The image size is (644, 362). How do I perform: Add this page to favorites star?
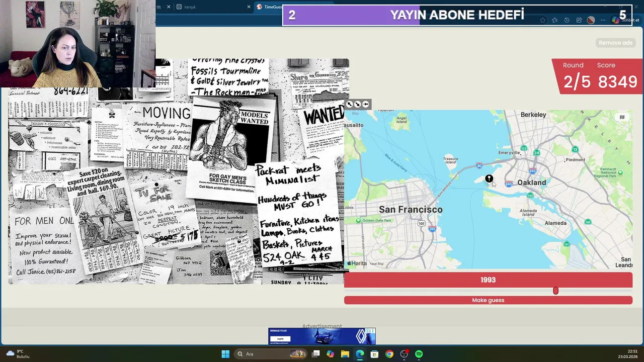tap(542, 20)
